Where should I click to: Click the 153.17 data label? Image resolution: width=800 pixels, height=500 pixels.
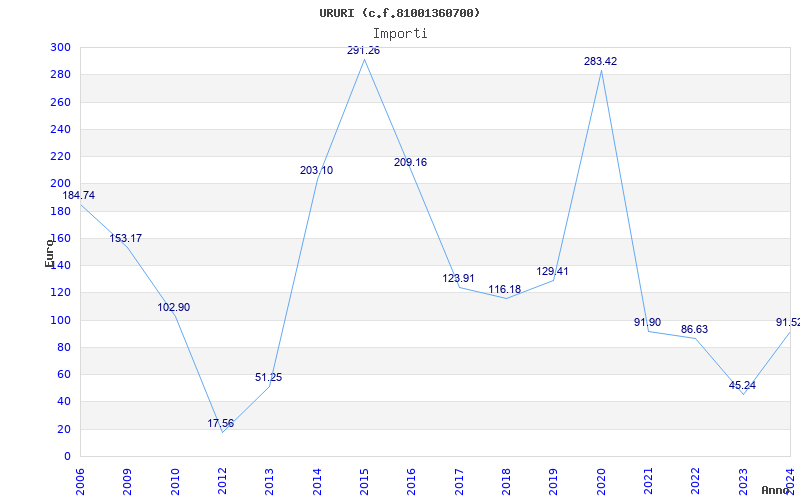click(x=126, y=238)
